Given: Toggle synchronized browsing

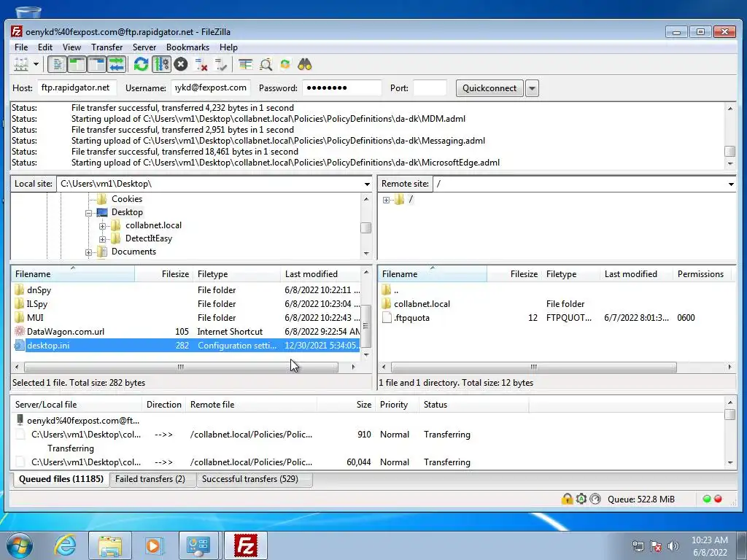Looking at the screenshot, I should coord(285,64).
